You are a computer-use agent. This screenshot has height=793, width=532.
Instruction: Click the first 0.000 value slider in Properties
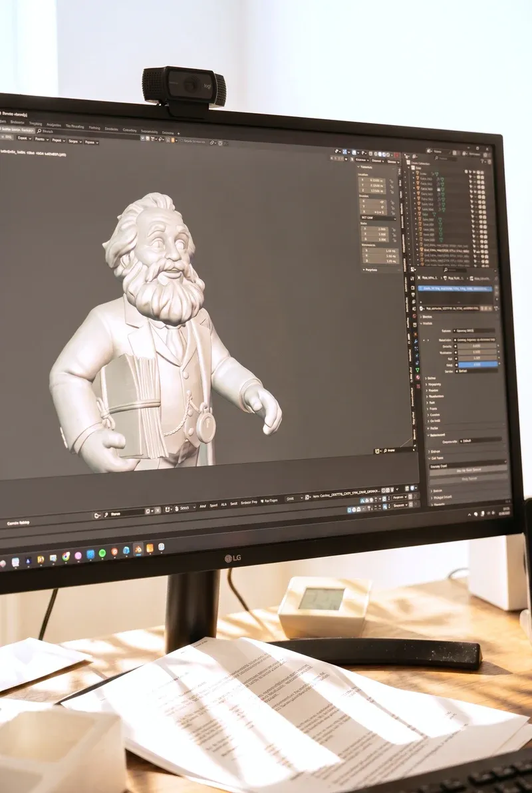coord(476,346)
